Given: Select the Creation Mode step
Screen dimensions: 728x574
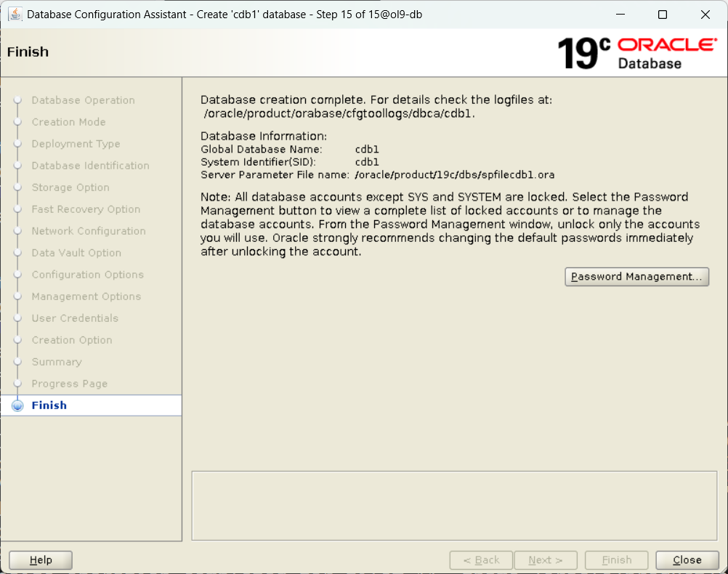Looking at the screenshot, I should 69,122.
